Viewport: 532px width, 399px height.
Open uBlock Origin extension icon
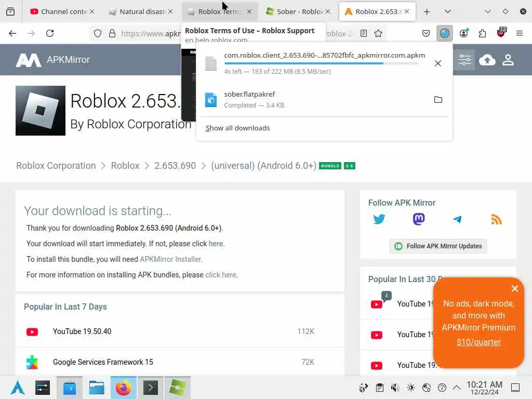coord(501,33)
